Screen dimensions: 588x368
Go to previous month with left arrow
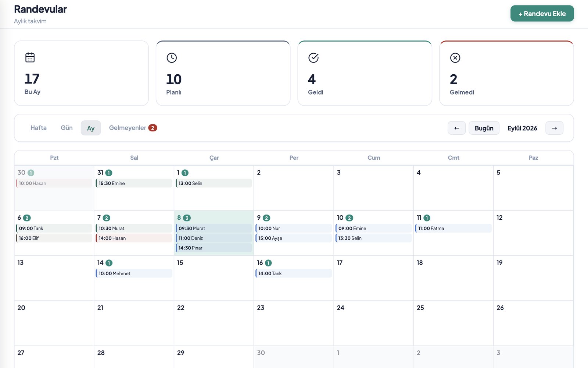point(457,128)
